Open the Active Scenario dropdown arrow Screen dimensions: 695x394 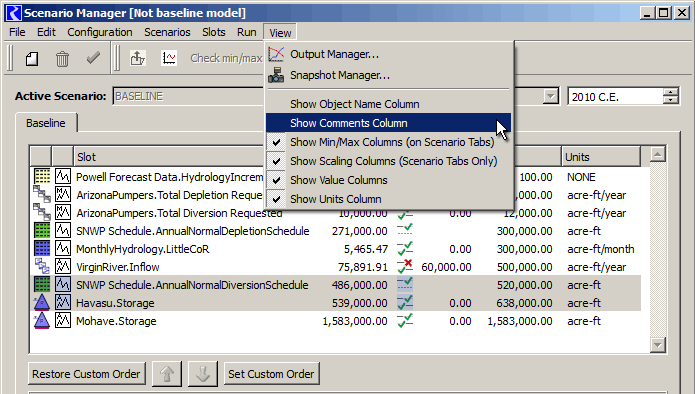coord(551,96)
